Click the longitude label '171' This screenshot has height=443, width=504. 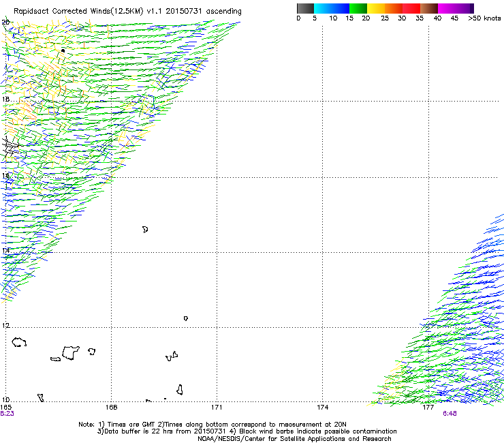click(217, 408)
